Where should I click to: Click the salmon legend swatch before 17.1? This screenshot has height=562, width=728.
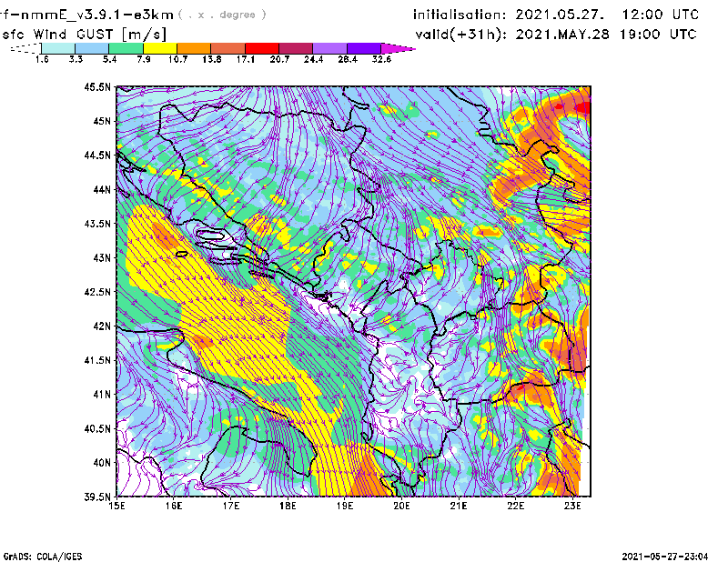tap(228, 48)
